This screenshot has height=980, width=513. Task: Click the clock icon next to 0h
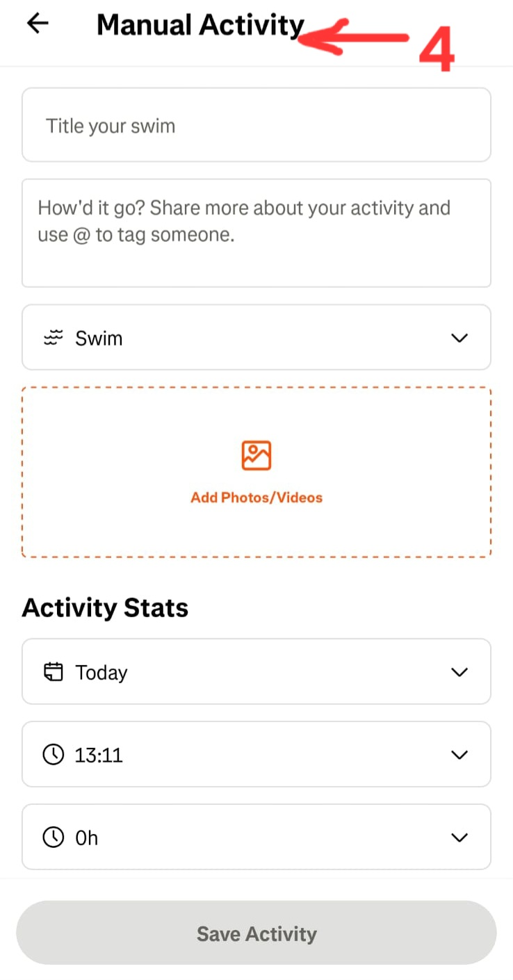click(54, 838)
